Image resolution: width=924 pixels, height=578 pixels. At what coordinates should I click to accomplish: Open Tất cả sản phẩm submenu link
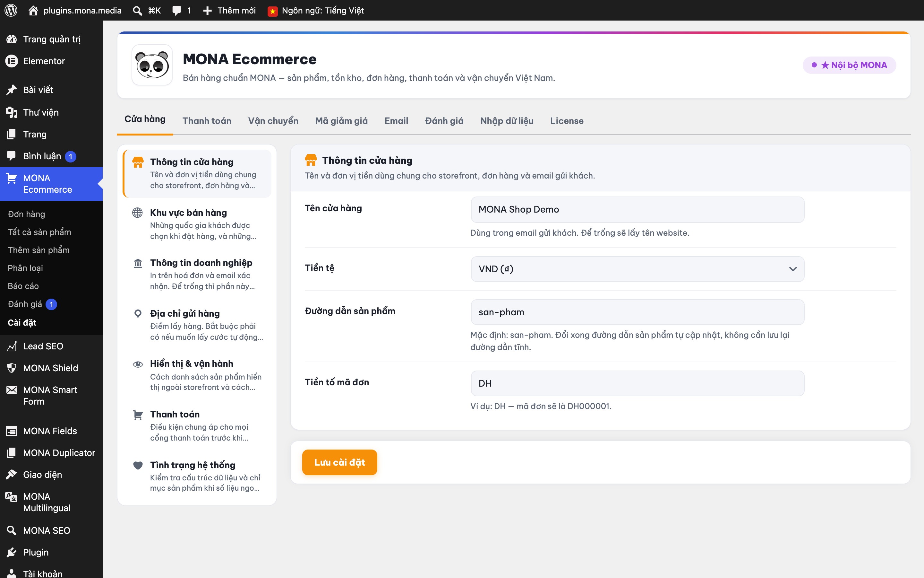pyautogui.click(x=39, y=232)
